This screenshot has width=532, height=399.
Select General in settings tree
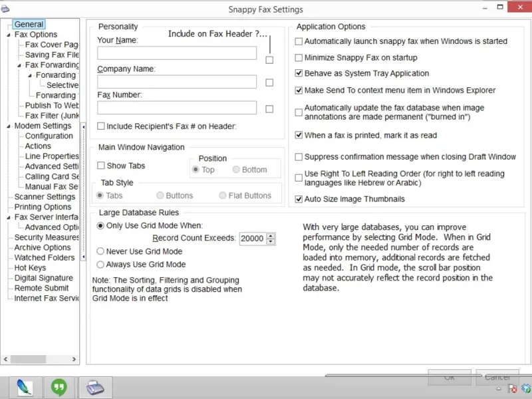(x=29, y=25)
